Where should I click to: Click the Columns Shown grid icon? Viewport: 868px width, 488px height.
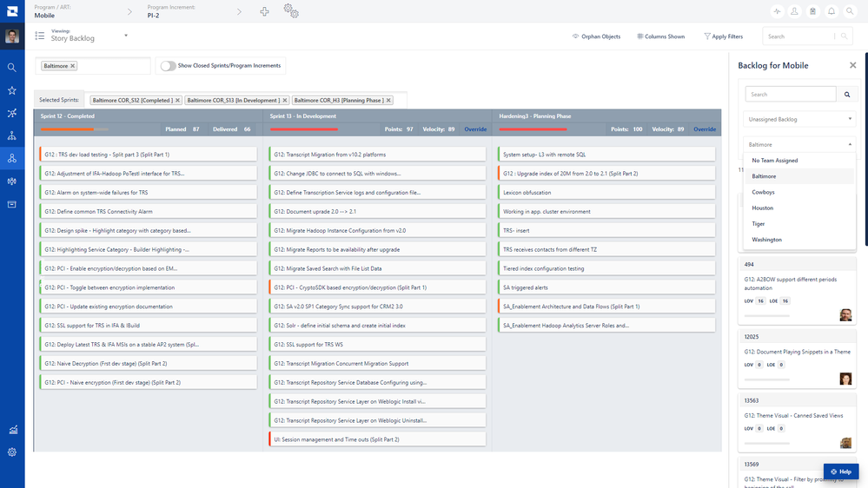(x=640, y=36)
